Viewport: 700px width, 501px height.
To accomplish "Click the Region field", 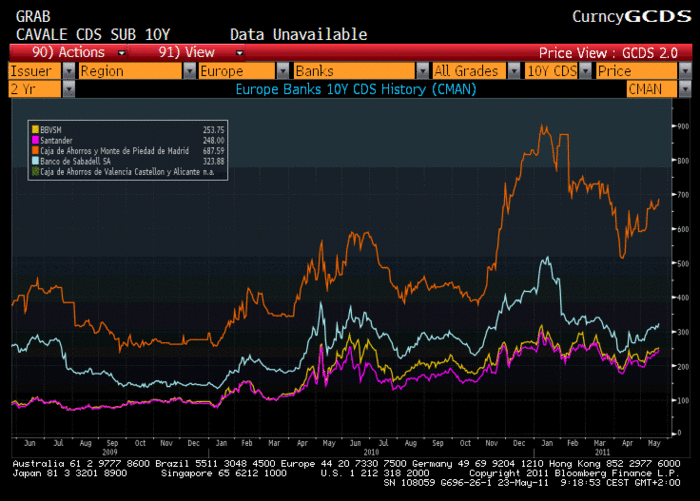I will tap(130, 71).
